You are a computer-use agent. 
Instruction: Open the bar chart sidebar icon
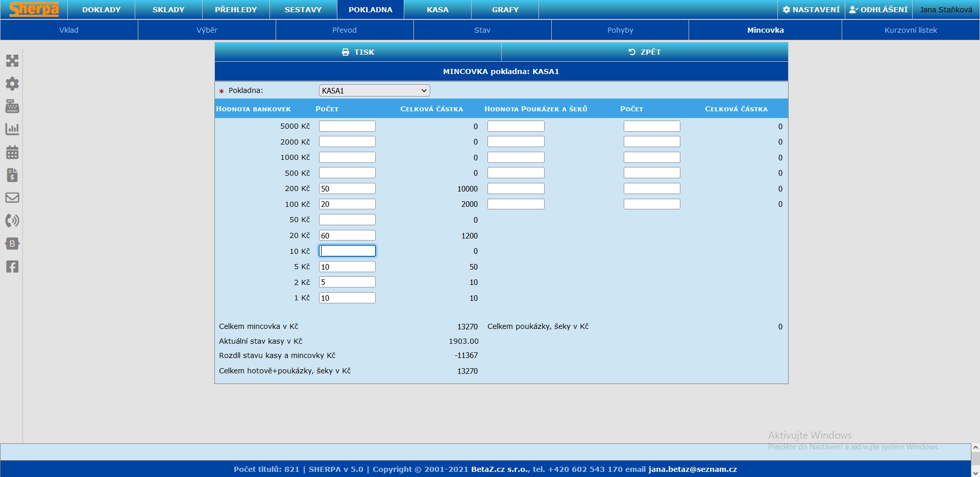12,129
